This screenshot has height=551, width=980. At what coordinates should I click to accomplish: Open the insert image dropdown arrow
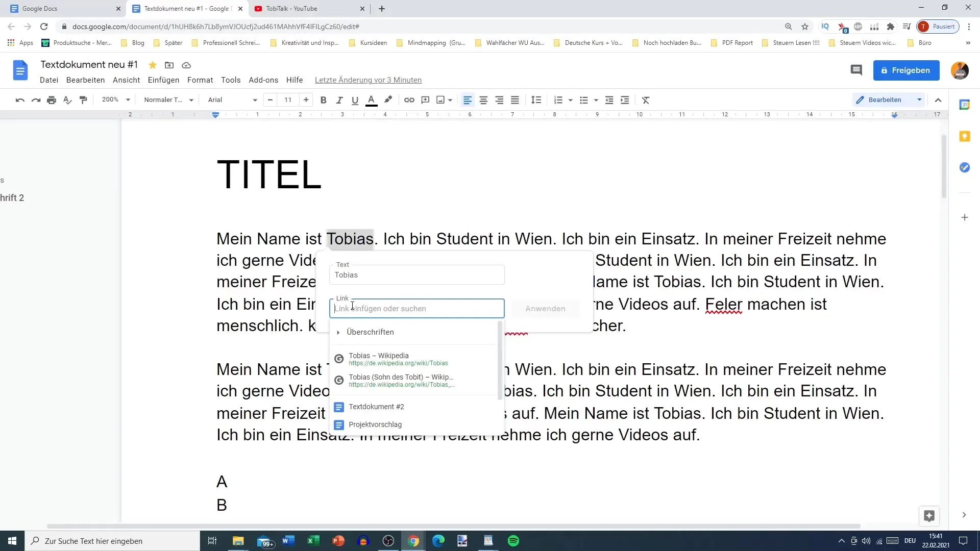[x=450, y=100]
